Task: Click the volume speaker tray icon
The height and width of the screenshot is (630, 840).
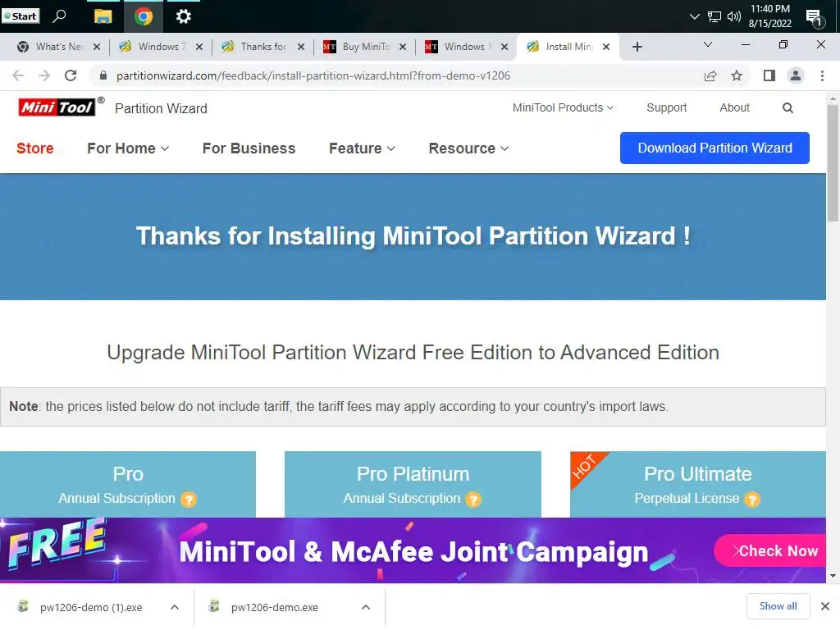Action: (734, 16)
